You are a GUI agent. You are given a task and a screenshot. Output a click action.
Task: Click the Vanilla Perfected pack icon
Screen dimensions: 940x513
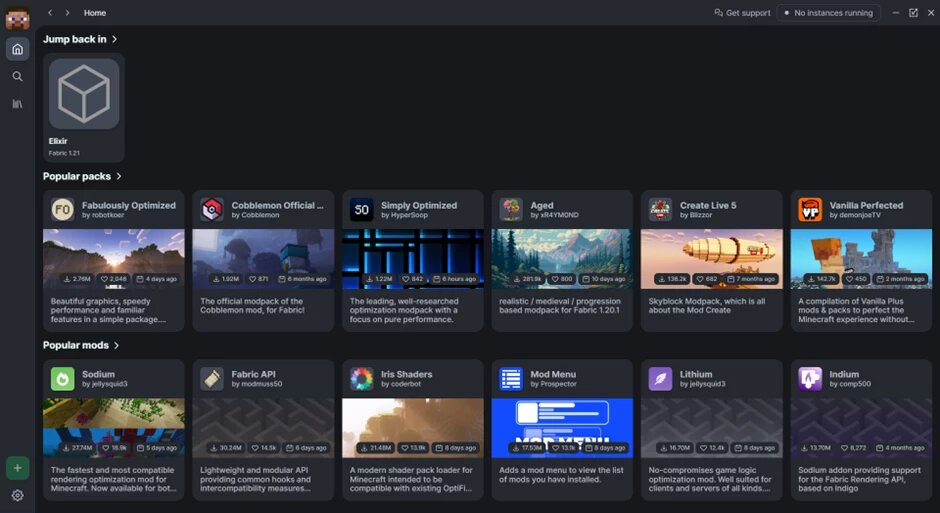click(x=810, y=210)
